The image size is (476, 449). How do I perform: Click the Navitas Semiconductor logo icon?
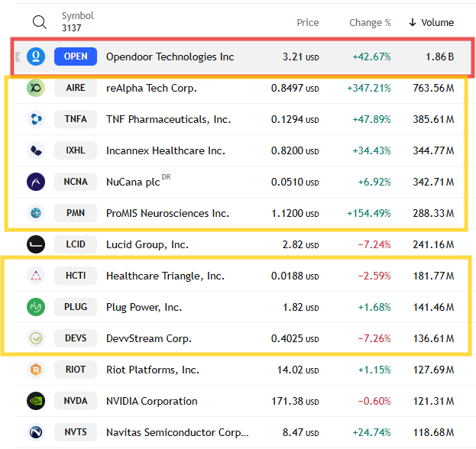pos(36,432)
